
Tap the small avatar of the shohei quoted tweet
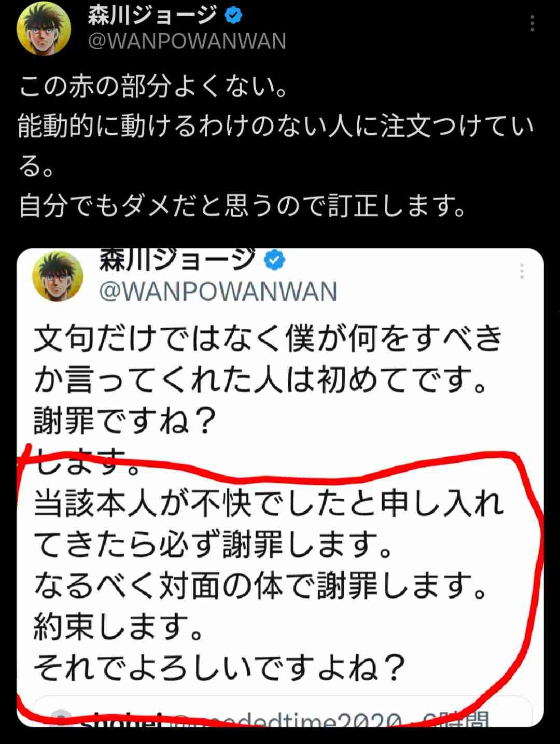pyautogui.click(x=63, y=718)
